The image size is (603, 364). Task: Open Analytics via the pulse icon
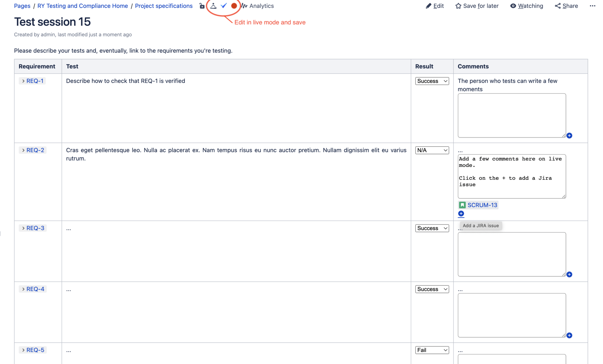click(x=244, y=6)
